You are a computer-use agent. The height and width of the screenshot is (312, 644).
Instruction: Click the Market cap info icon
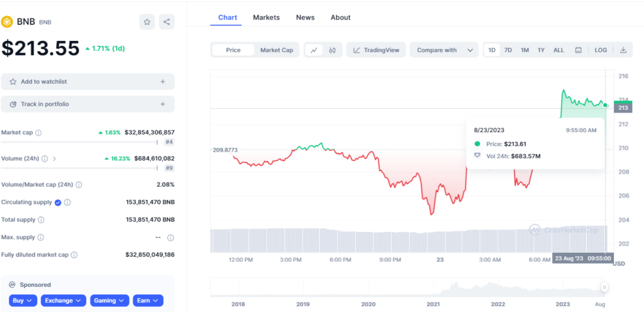[38, 133]
